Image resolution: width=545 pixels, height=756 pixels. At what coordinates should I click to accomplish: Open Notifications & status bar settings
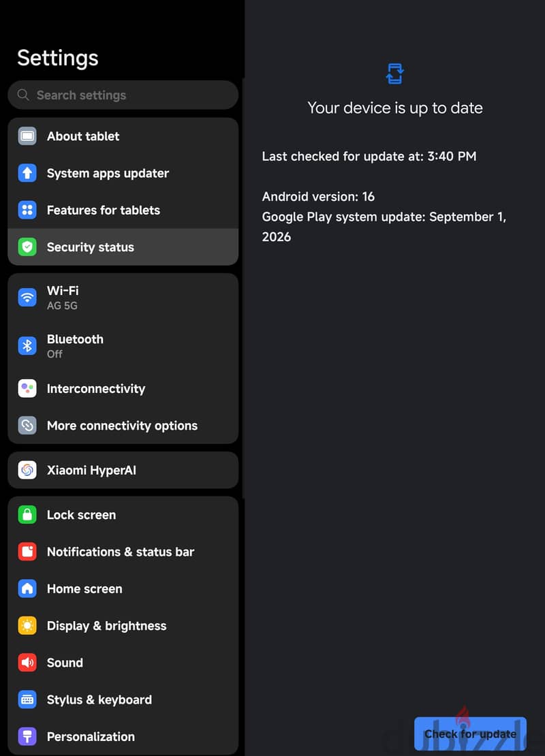click(x=123, y=552)
